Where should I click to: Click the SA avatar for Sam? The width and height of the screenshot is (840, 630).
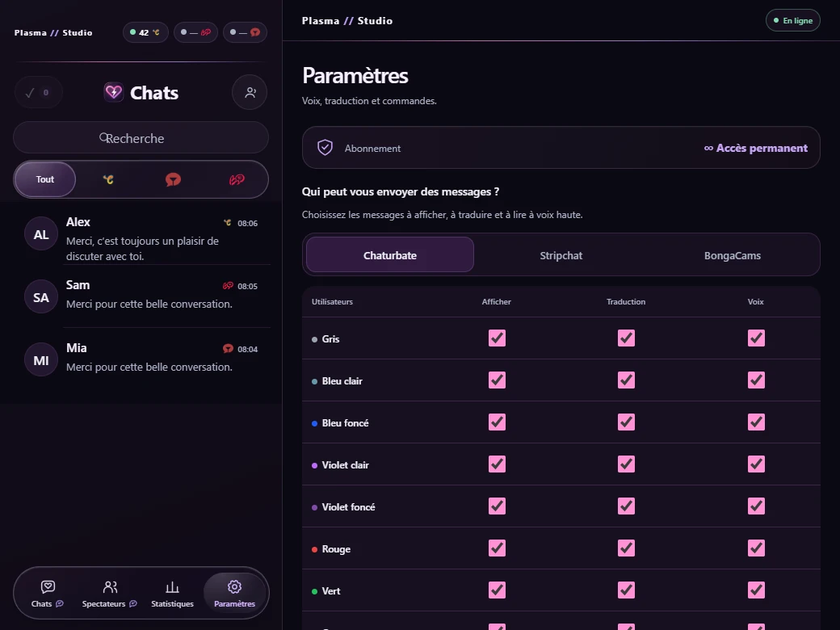tap(41, 297)
